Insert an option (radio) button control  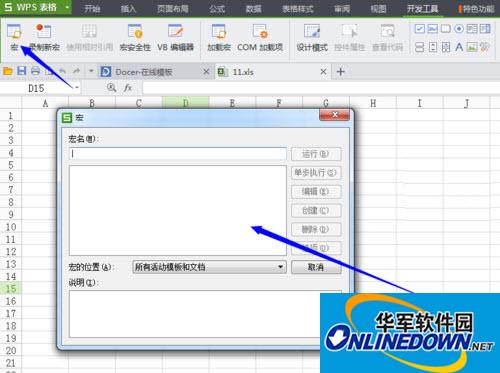click(459, 29)
